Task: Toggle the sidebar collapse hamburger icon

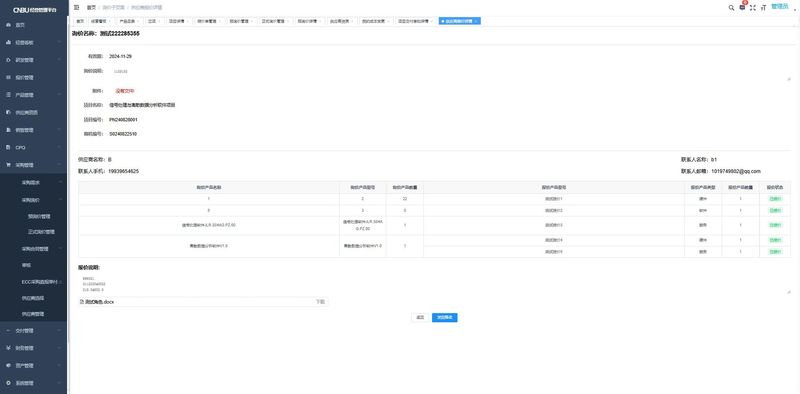Action: pyautogui.click(x=77, y=8)
